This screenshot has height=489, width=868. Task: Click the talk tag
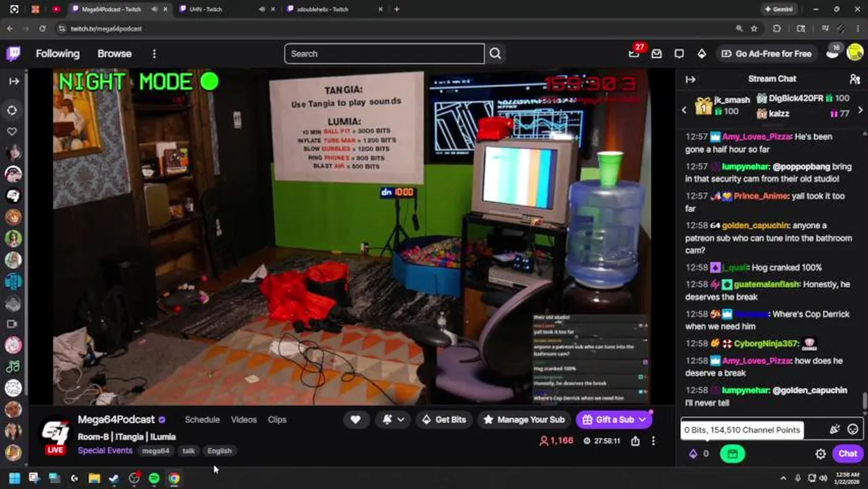pos(189,451)
